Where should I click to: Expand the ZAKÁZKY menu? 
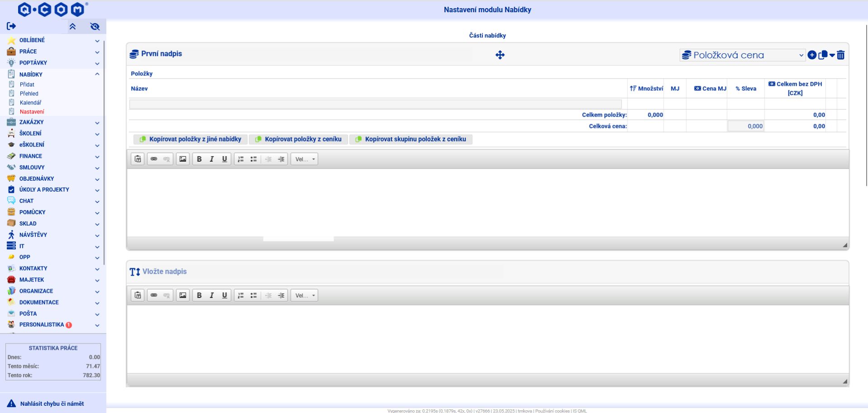pos(53,122)
